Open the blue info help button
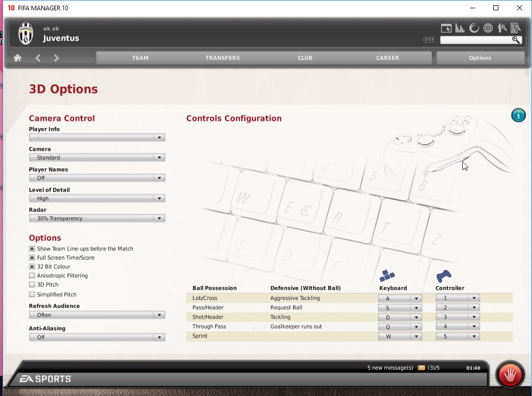 coord(518,116)
